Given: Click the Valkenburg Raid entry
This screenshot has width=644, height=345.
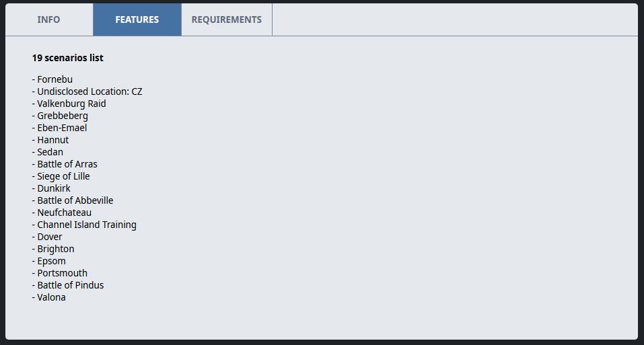Looking at the screenshot, I should click(x=69, y=104).
